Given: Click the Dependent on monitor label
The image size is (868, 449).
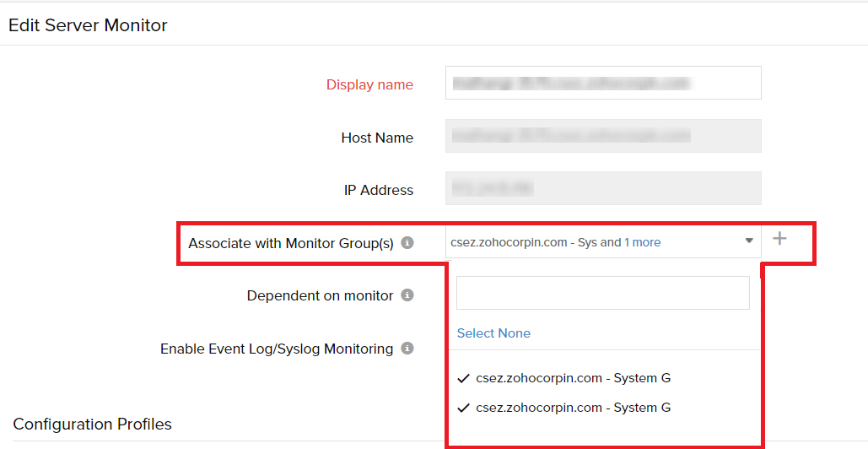Looking at the screenshot, I should 320,295.
